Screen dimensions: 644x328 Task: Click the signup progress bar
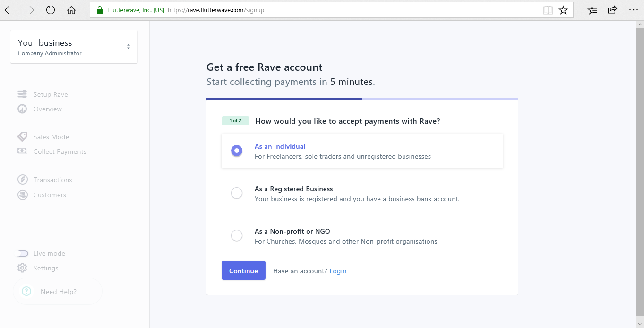[362, 99]
